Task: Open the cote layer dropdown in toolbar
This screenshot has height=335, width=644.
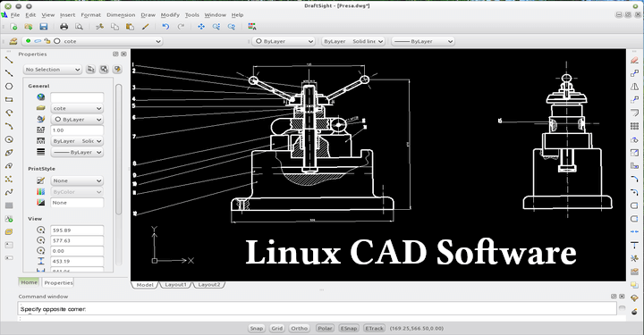Action: [x=92, y=41]
